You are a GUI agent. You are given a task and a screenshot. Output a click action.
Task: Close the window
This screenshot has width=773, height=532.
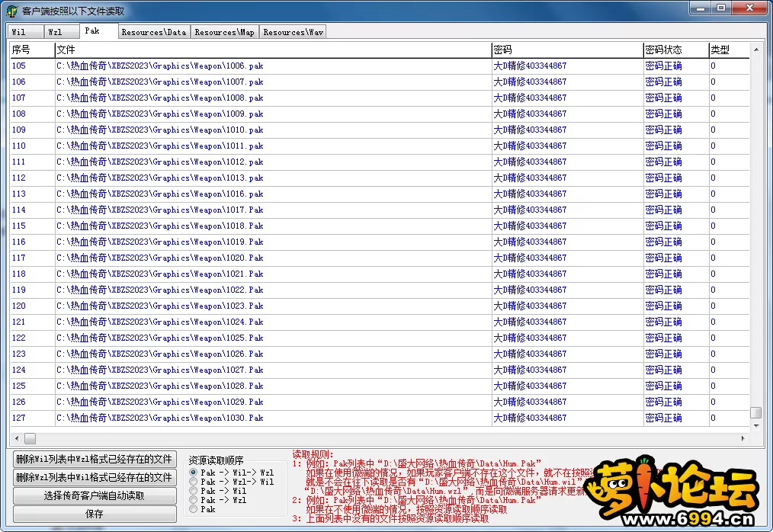[750, 8]
